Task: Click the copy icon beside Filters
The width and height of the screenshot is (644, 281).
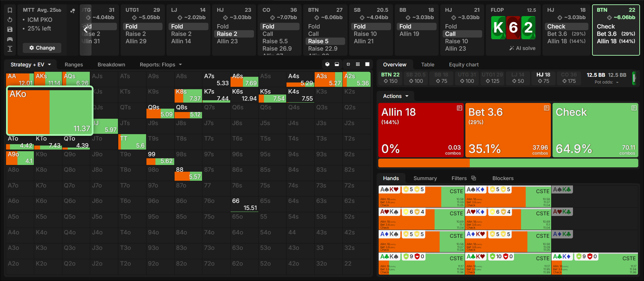Action: pyautogui.click(x=473, y=178)
